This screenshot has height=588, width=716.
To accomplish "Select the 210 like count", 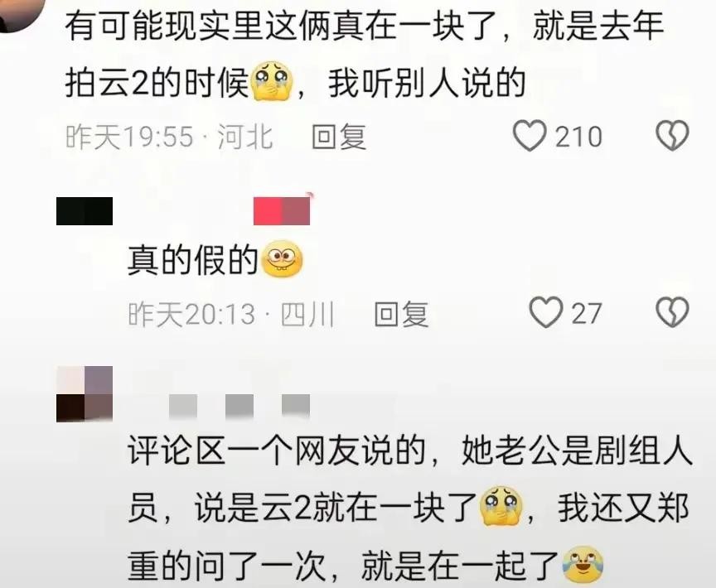I will coord(578,137).
